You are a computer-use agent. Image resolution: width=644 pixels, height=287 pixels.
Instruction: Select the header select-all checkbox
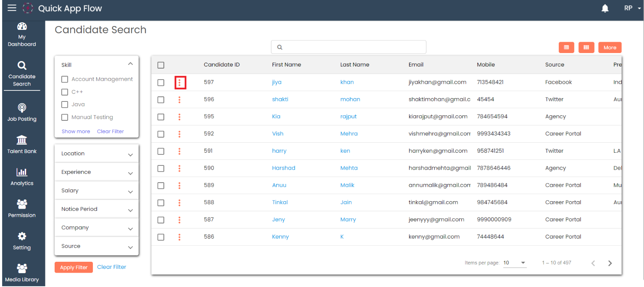pyautogui.click(x=161, y=65)
